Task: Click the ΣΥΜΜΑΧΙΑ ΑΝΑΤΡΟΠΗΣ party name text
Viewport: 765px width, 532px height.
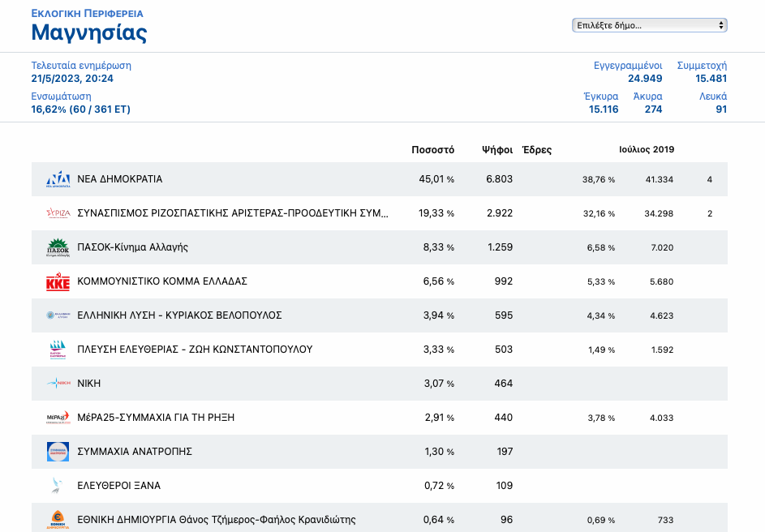Action: (135, 452)
